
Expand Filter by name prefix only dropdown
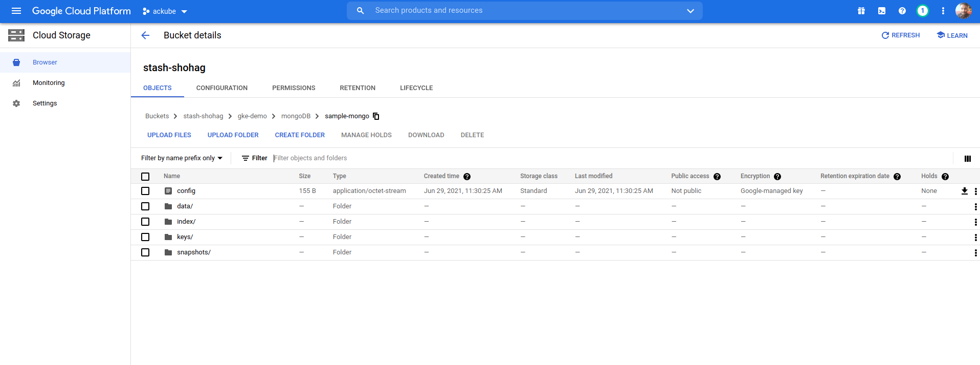tap(182, 158)
